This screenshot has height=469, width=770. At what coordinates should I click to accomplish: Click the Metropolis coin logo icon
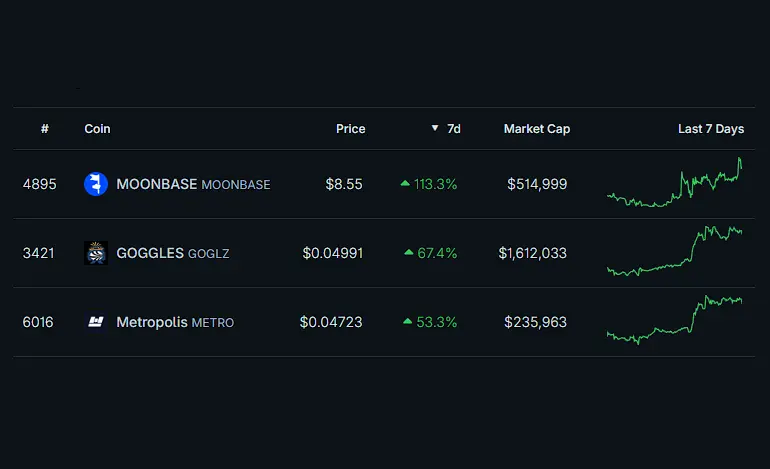point(96,322)
